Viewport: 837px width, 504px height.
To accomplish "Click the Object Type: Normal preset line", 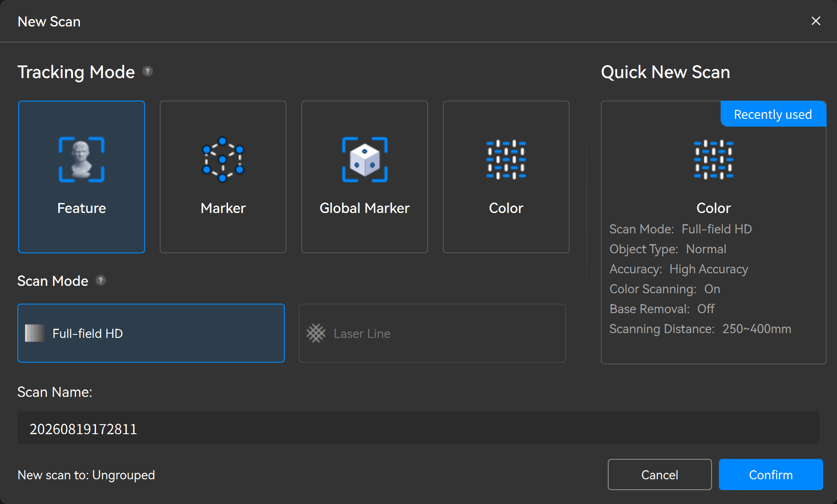I will [668, 249].
